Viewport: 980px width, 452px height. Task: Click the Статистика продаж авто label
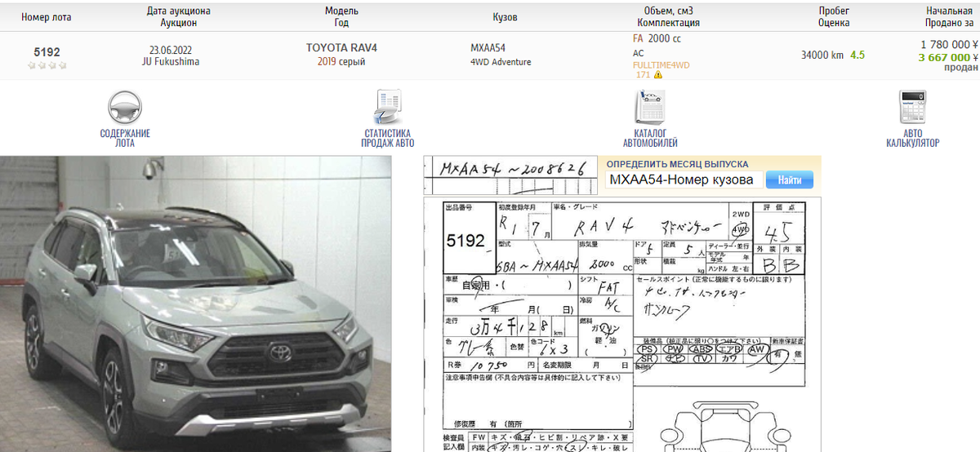pos(388,138)
